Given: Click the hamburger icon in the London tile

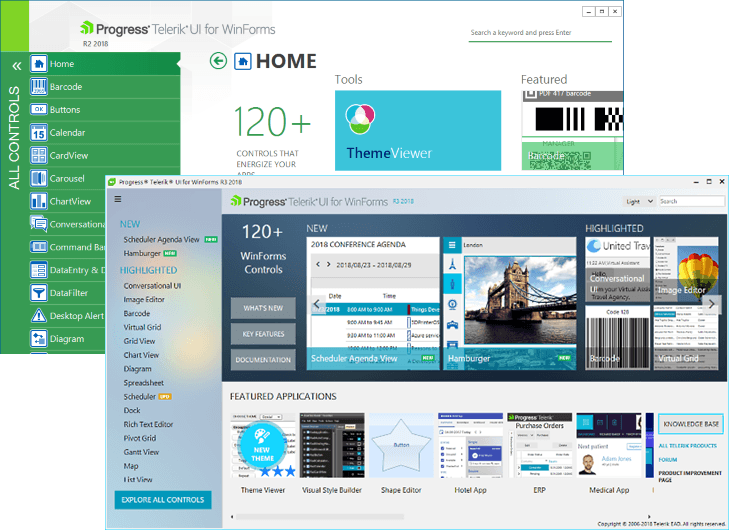Looking at the screenshot, I should point(452,245).
